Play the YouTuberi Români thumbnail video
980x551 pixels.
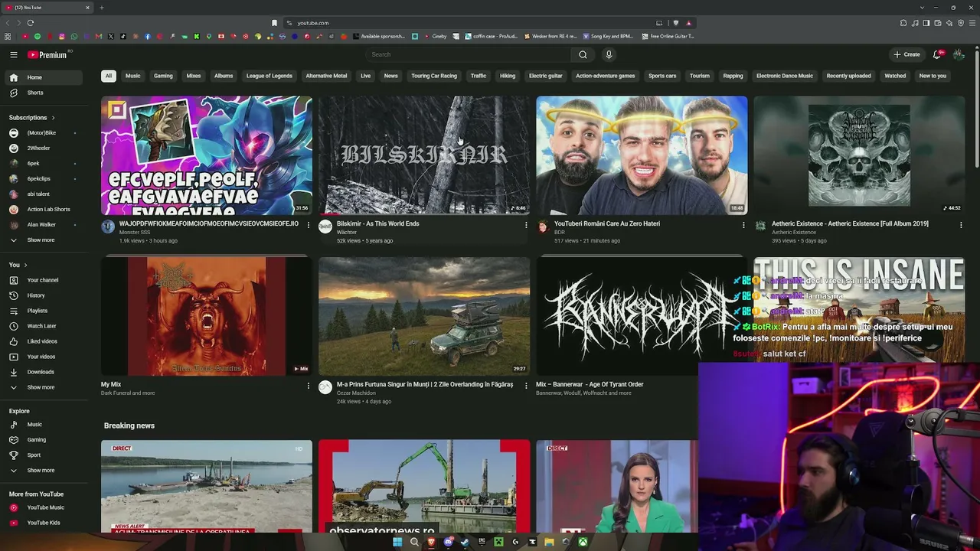642,155
